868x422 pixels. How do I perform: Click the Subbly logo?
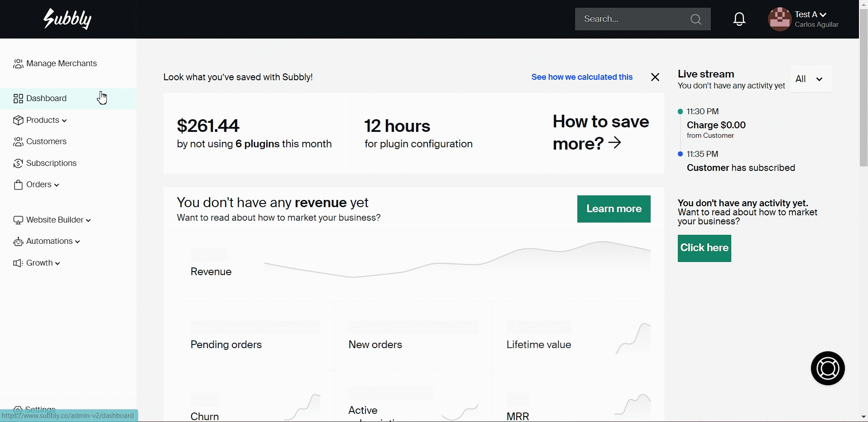click(67, 19)
